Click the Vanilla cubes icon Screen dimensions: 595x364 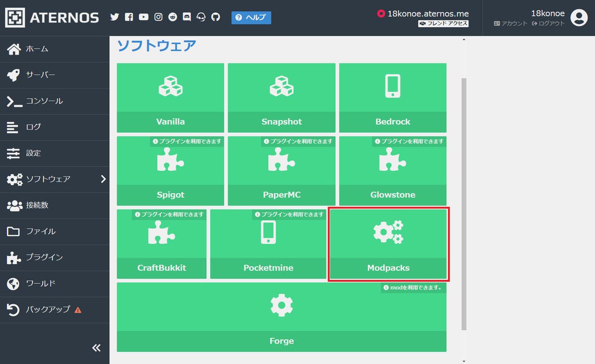(x=171, y=86)
